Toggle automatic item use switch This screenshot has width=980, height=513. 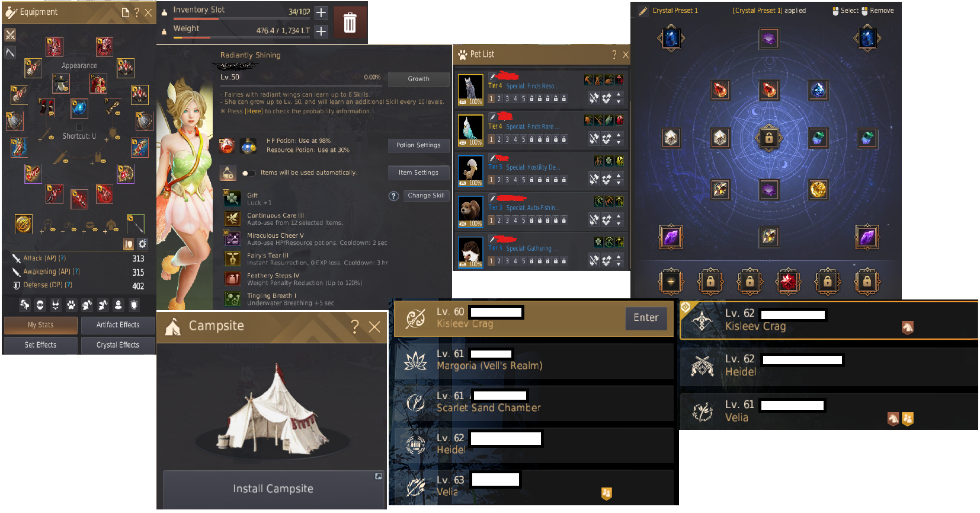click(249, 173)
